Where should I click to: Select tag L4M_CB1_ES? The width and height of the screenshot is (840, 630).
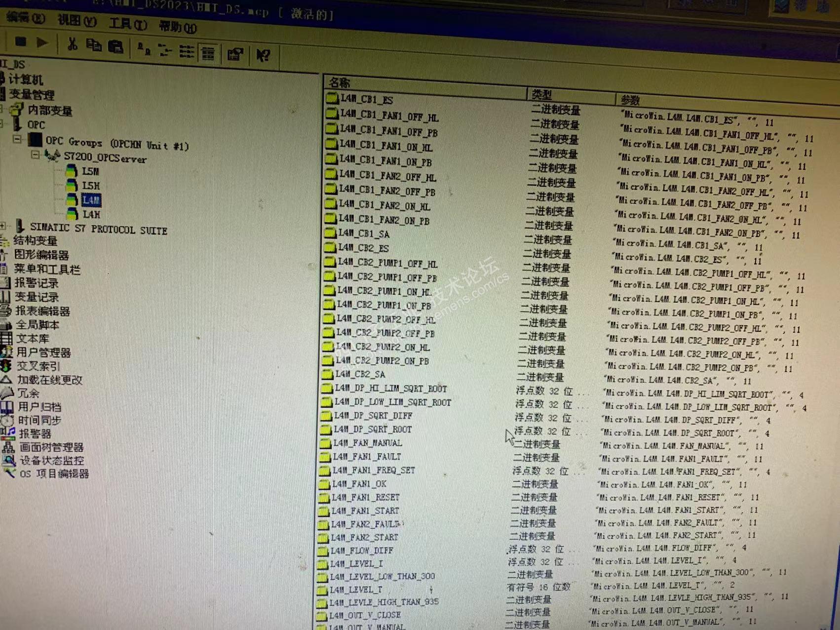[367, 99]
